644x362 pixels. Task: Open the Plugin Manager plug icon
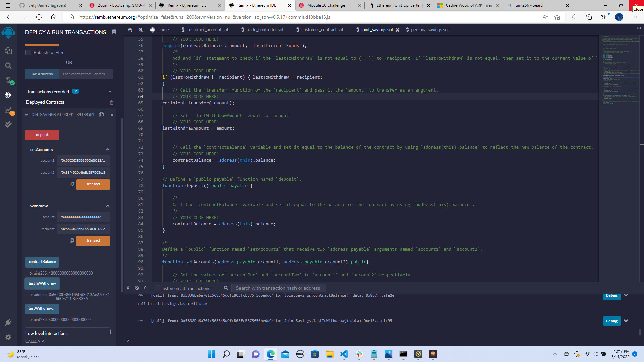tap(8, 322)
